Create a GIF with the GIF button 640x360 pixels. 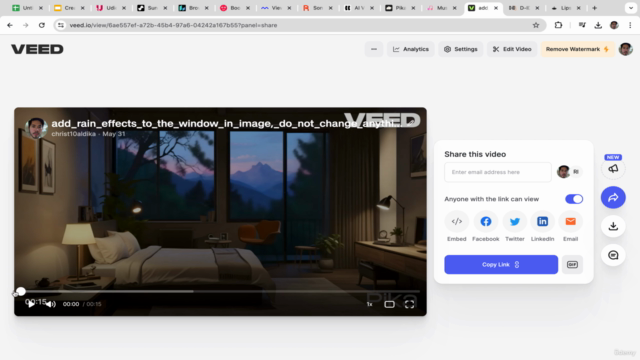(572, 264)
